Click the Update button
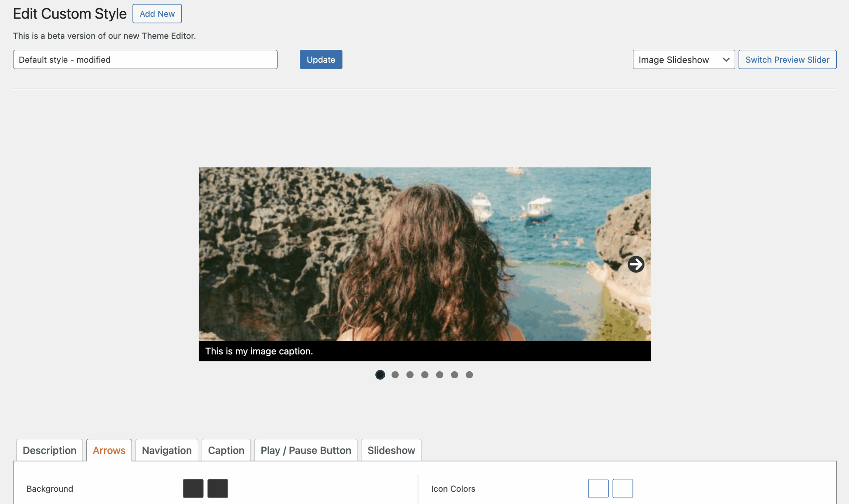The width and height of the screenshot is (849, 504). (x=321, y=60)
